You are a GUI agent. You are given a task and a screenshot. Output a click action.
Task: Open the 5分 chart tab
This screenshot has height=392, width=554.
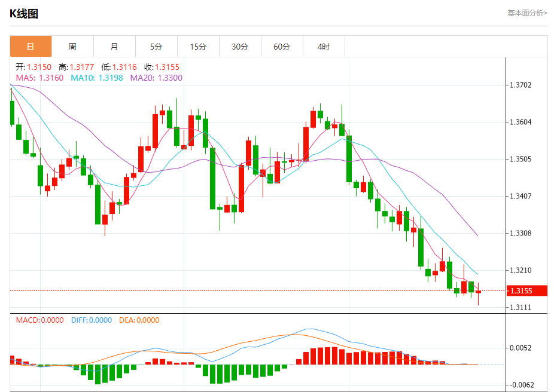[x=156, y=46]
